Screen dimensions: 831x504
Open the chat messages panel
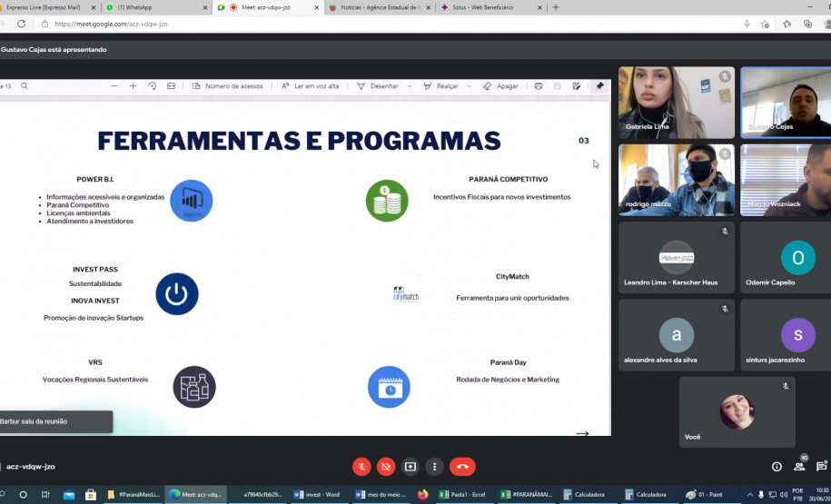coord(822,467)
